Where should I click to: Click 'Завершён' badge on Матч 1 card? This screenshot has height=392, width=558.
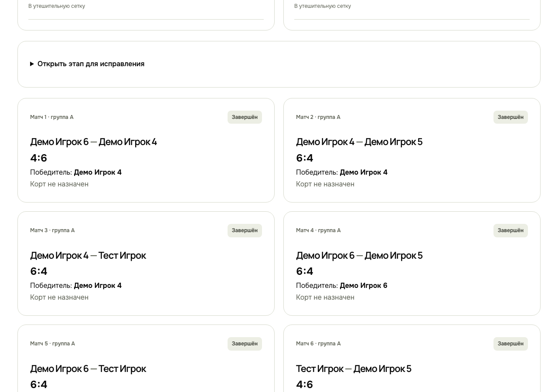(245, 117)
